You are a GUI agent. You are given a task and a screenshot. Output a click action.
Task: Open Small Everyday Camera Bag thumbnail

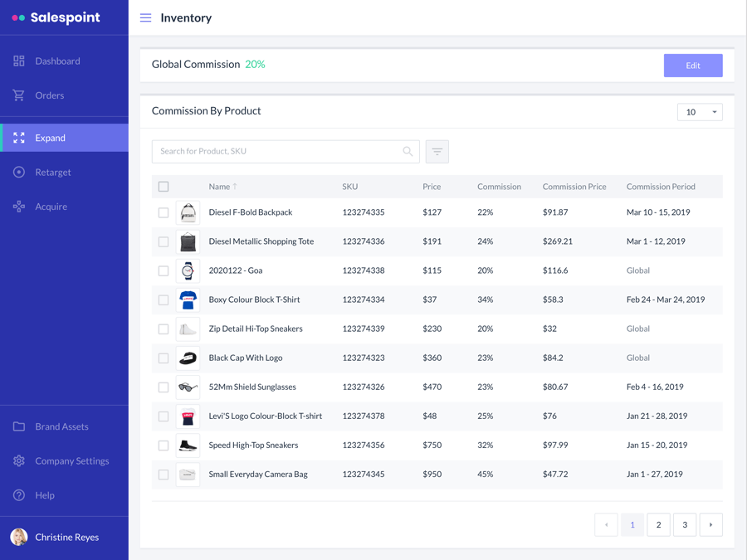click(188, 474)
